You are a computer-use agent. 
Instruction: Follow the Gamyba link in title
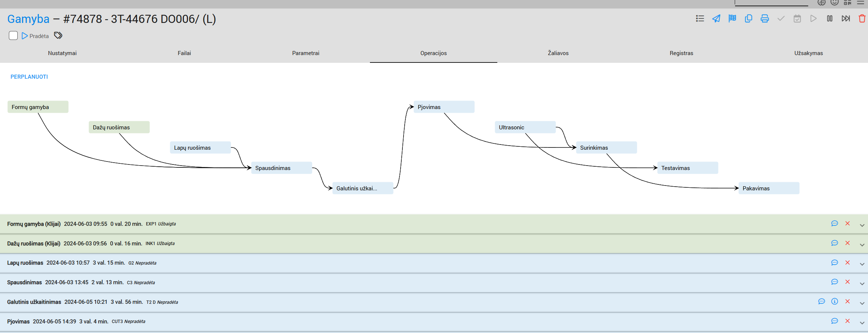[28, 19]
